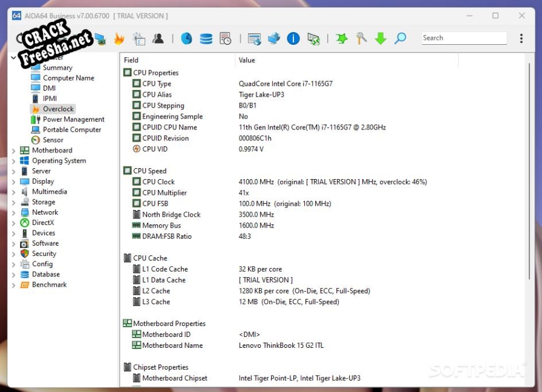Click the wrench tool icon in the toolbar

[x=361, y=39]
